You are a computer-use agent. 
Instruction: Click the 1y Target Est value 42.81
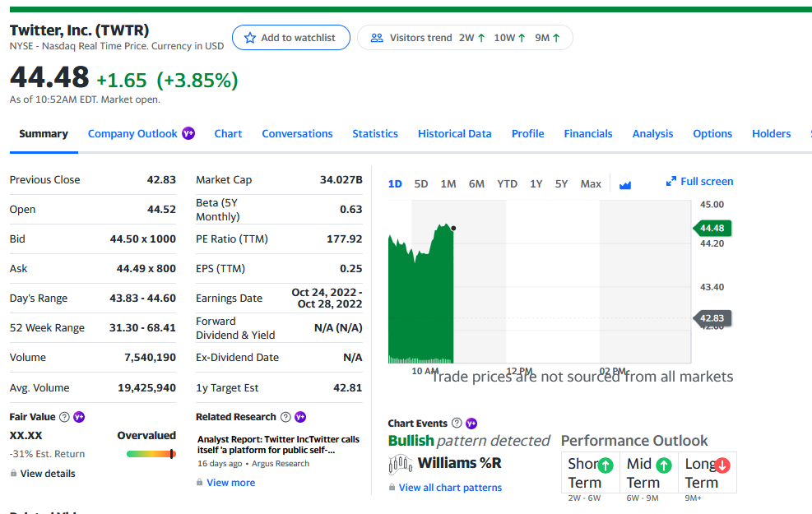tap(347, 387)
